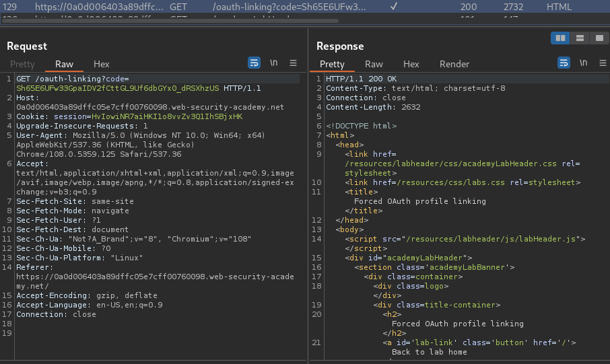
Task: Click the code value starting 'Sh65E6UFw33Gpa'
Action: point(117,88)
